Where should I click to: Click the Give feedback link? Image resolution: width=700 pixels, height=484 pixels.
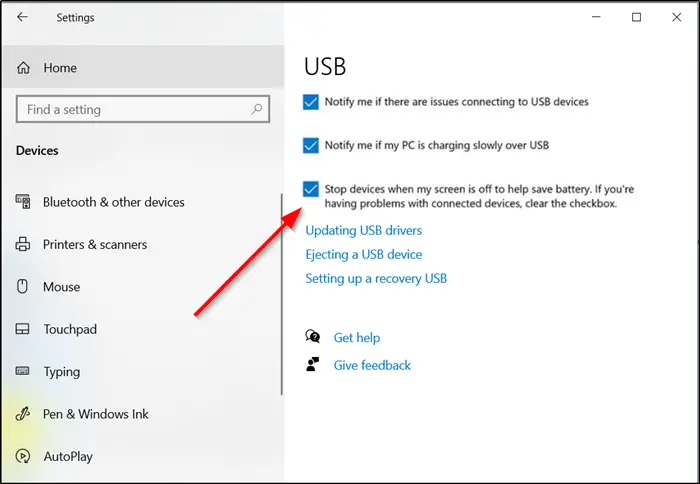click(x=372, y=365)
